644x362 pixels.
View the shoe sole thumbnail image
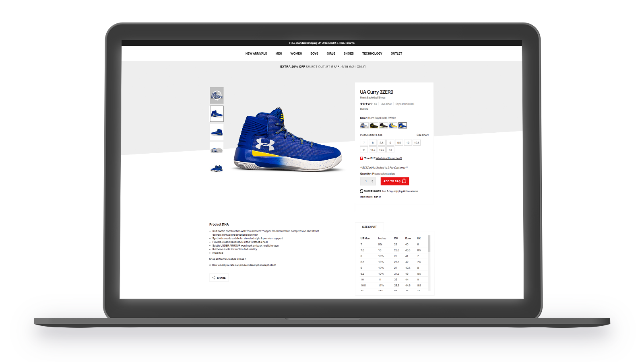(217, 150)
